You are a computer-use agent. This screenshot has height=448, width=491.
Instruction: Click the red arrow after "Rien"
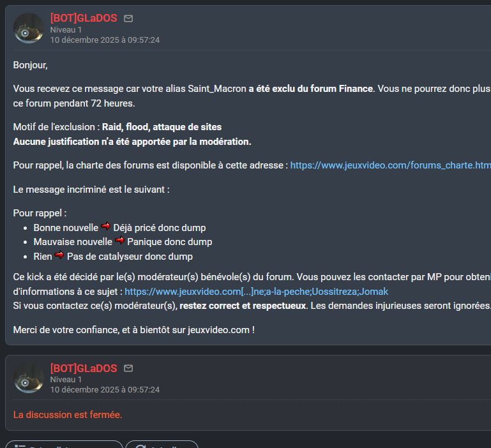tap(59, 257)
